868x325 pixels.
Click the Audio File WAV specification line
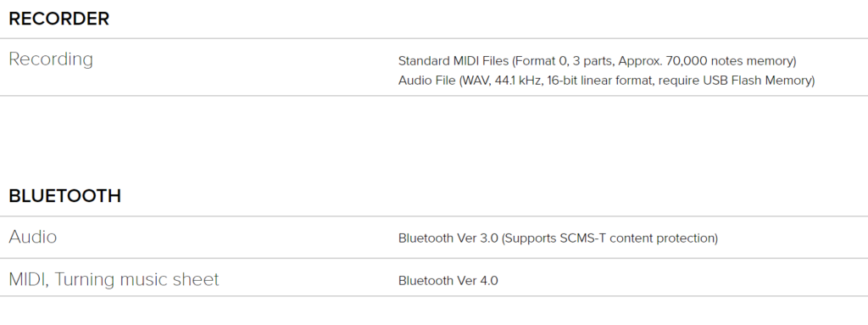coord(607,81)
